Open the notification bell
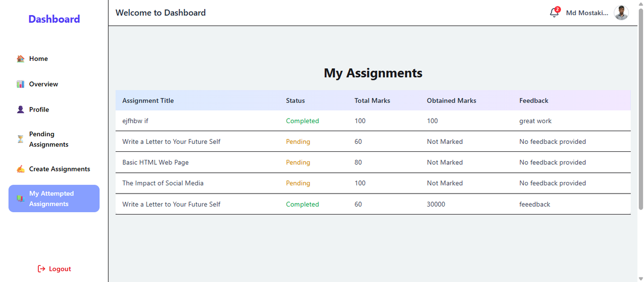 point(554,13)
